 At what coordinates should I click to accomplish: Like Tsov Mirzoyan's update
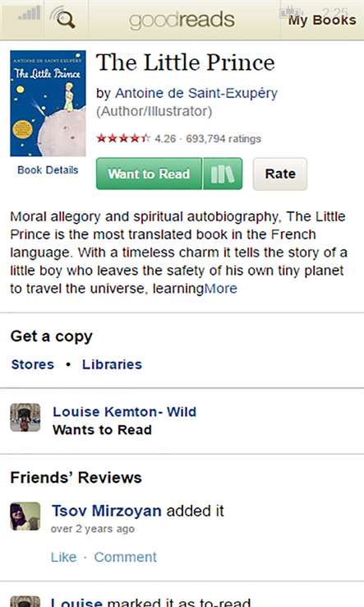coord(64,557)
